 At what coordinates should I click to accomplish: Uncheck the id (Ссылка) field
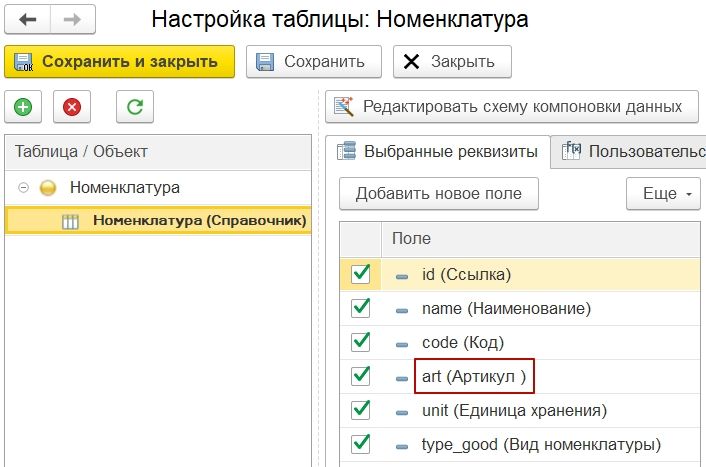pos(361,274)
